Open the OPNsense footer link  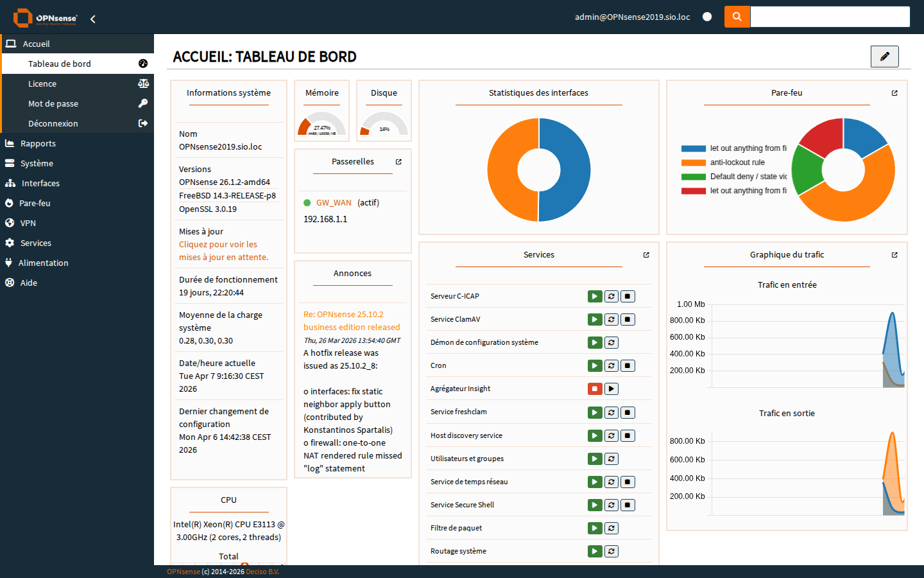tap(184, 572)
